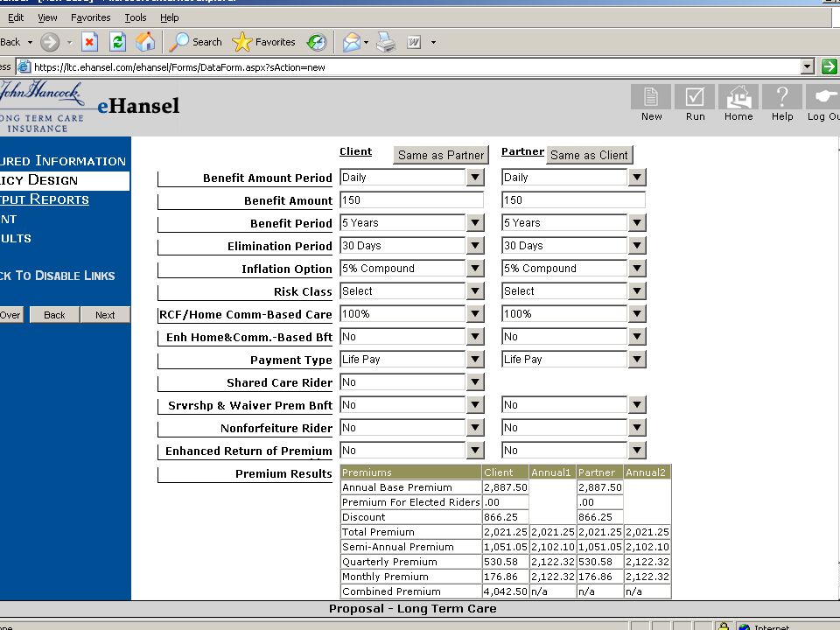Viewport: 840px width, 630px height.
Task: Click the Log Out hand icon
Action: coord(823,96)
